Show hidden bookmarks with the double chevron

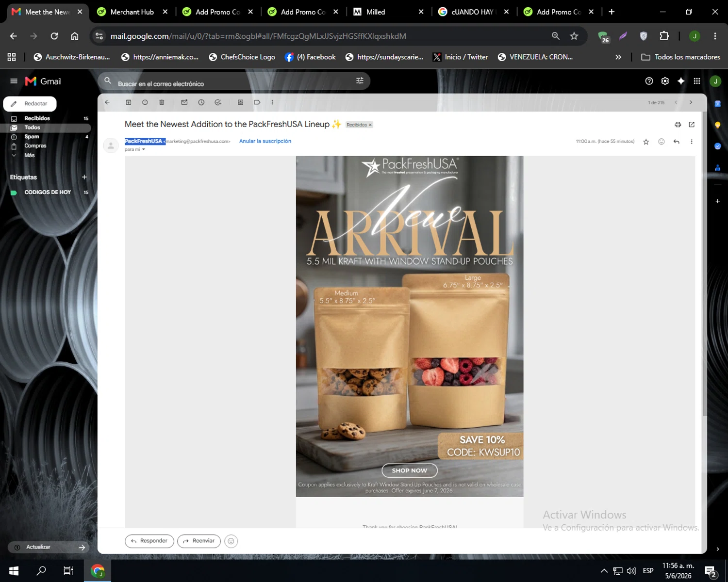(x=618, y=57)
